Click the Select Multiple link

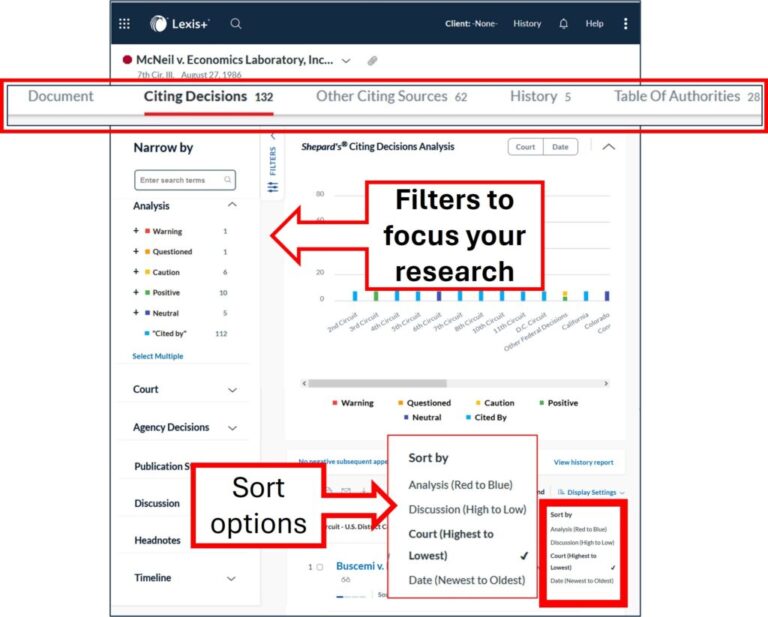[x=158, y=356]
